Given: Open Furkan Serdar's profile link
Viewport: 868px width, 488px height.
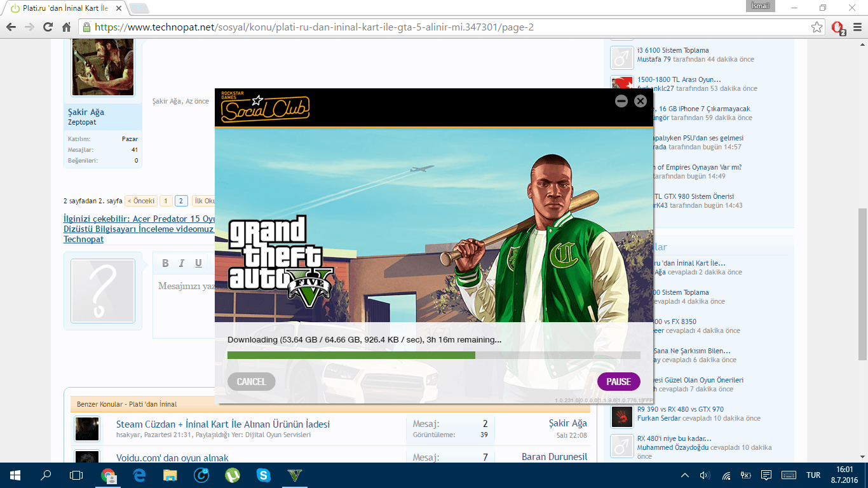Looking at the screenshot, I should coord(659,418).
